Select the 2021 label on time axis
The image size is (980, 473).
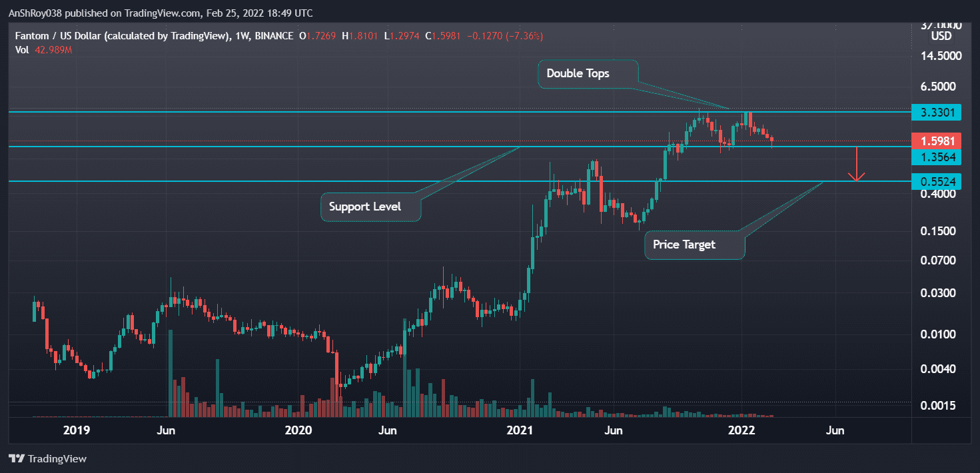[520, 430]
